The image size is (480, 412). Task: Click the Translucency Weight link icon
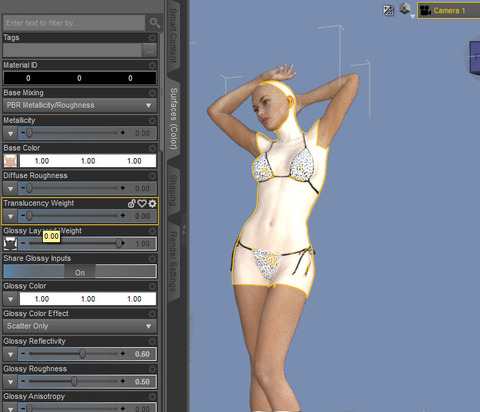[x=132, y=204]
